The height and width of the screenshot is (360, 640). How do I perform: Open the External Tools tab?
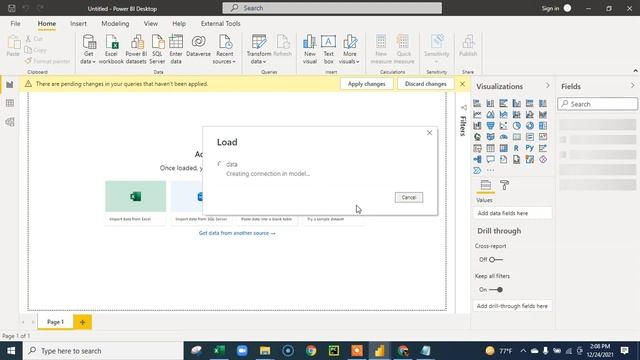(220, 24)
